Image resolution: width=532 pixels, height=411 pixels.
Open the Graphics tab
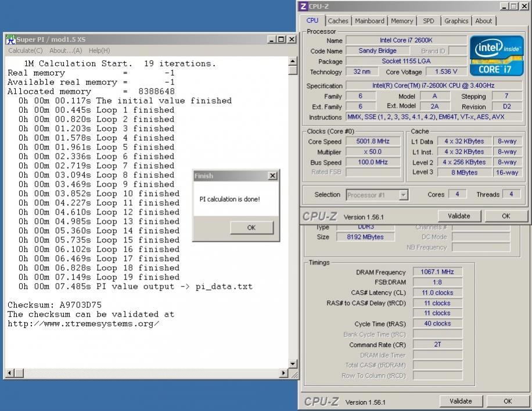456,21
